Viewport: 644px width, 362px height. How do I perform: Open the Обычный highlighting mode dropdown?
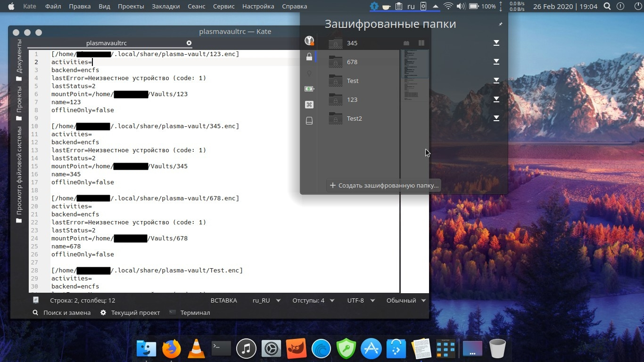(406, 300)
